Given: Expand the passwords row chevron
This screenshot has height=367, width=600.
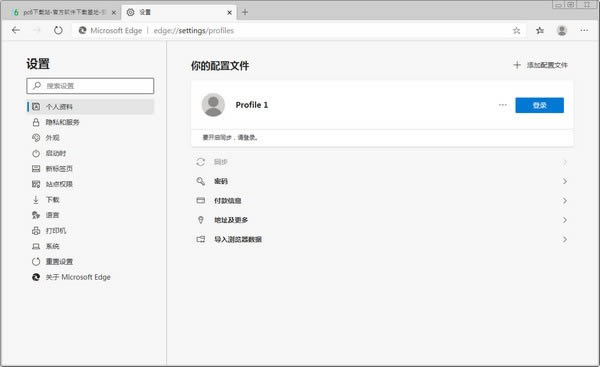Looking at the screenshot, I should [x=564, y=181].
